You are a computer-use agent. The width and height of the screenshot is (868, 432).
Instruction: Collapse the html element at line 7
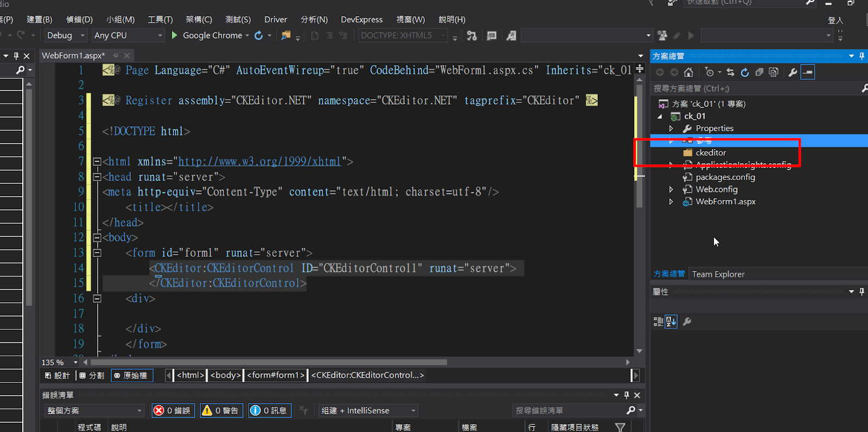click(x=97, y=162)
